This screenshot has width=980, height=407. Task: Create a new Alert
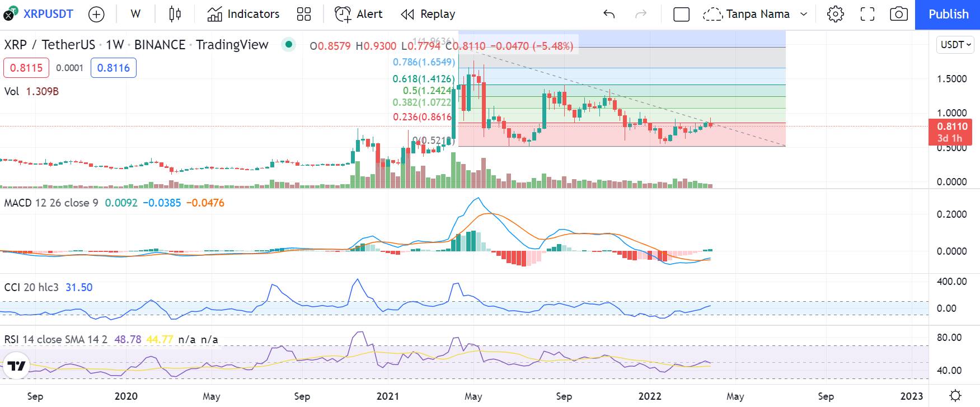pos(359,14)
